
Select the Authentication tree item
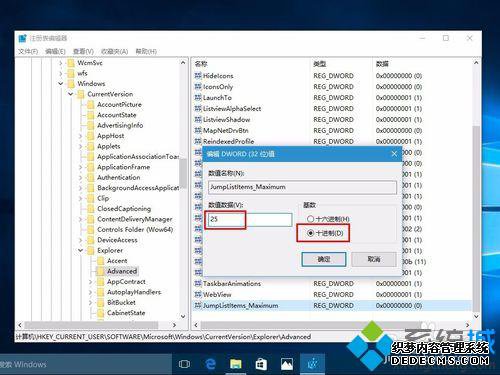(x=119, y=177)
